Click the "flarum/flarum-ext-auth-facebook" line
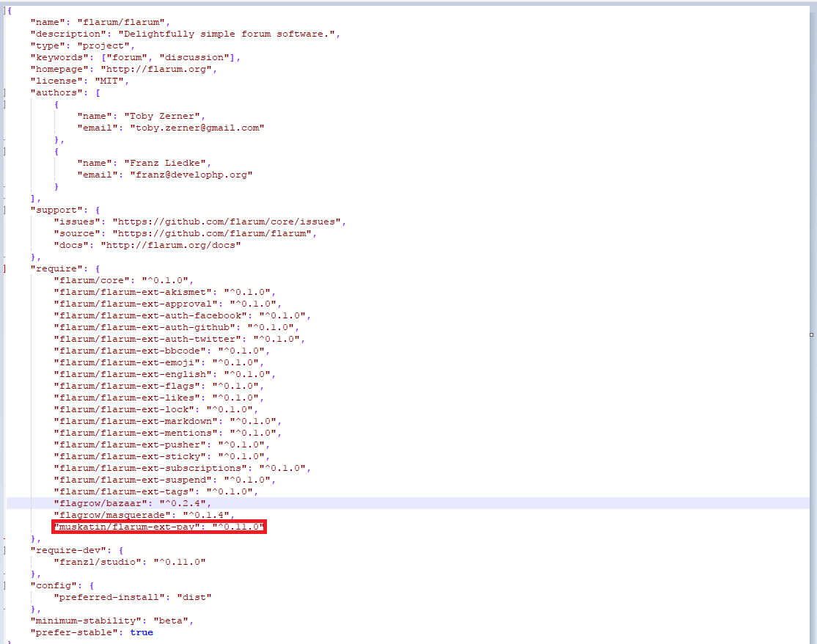Screen dimensions: 817x644 coord(183,315)
